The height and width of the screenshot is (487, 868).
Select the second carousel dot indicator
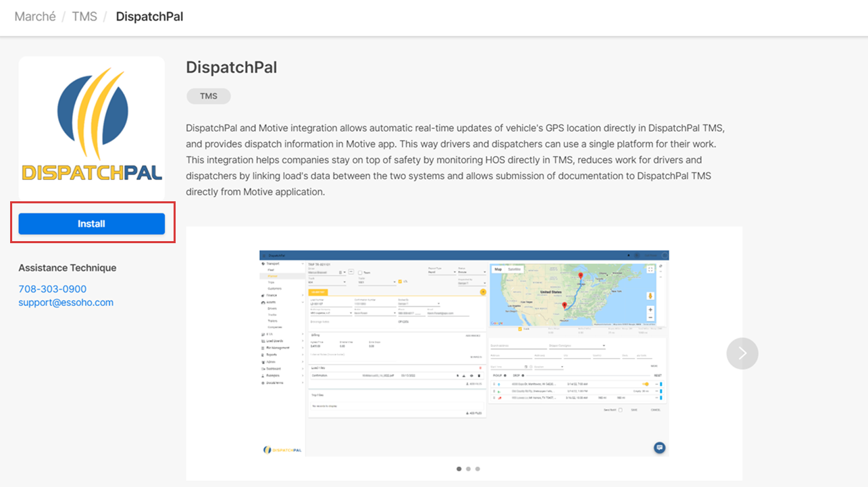[468, 469]
